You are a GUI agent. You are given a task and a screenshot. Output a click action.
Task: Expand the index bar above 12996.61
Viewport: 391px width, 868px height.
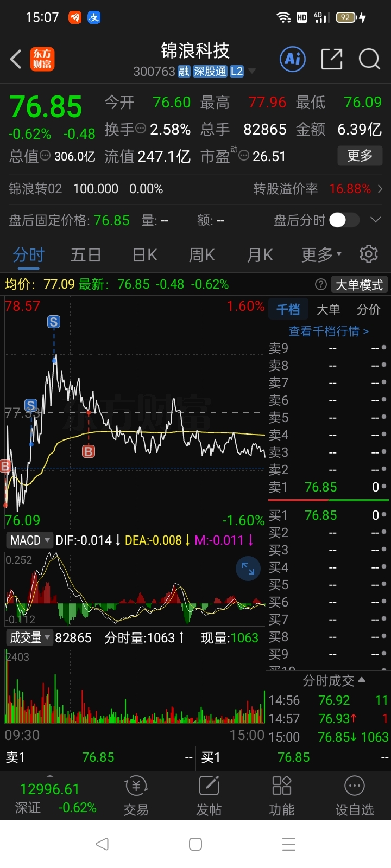pos(50,776)
